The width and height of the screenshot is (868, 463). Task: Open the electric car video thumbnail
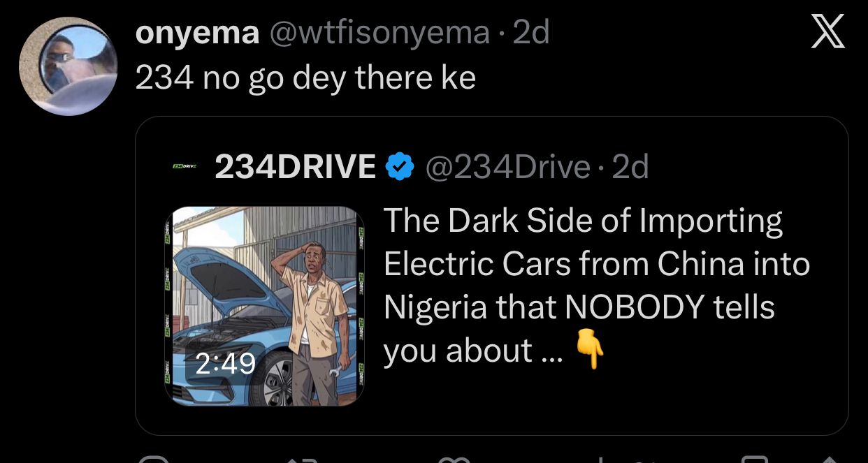(x=264, y=306)
